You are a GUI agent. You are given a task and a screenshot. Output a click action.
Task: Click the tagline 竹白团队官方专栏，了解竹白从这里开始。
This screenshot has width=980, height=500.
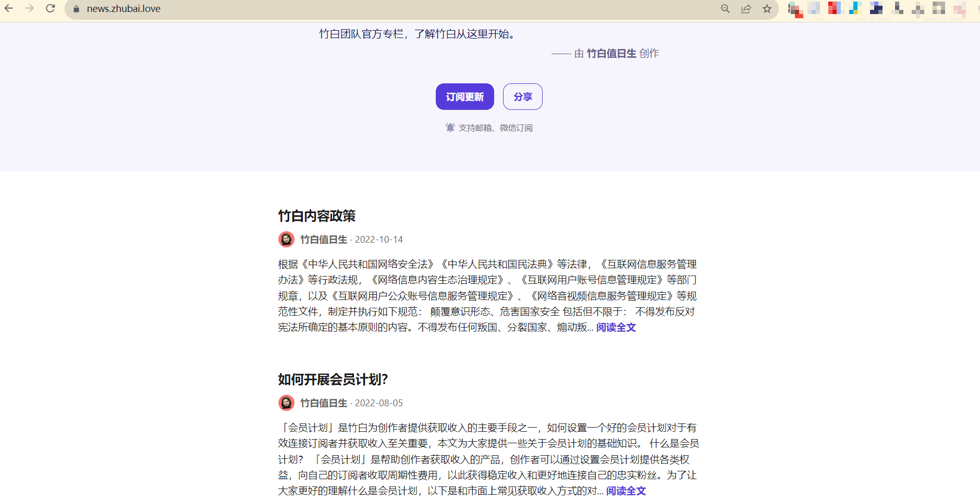pos(418,34)
